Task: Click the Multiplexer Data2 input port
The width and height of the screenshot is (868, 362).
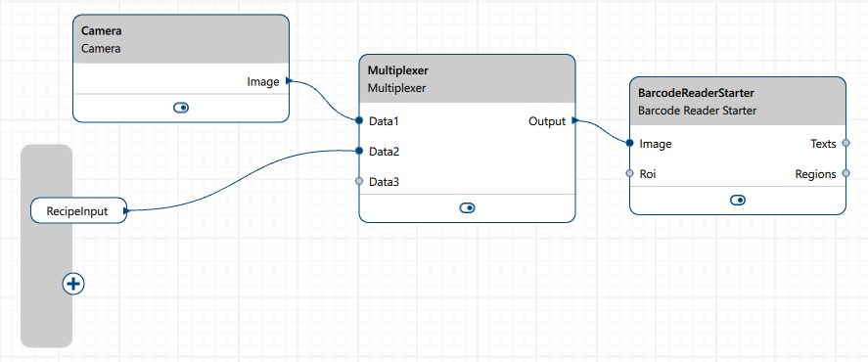Action: point(359,151)
